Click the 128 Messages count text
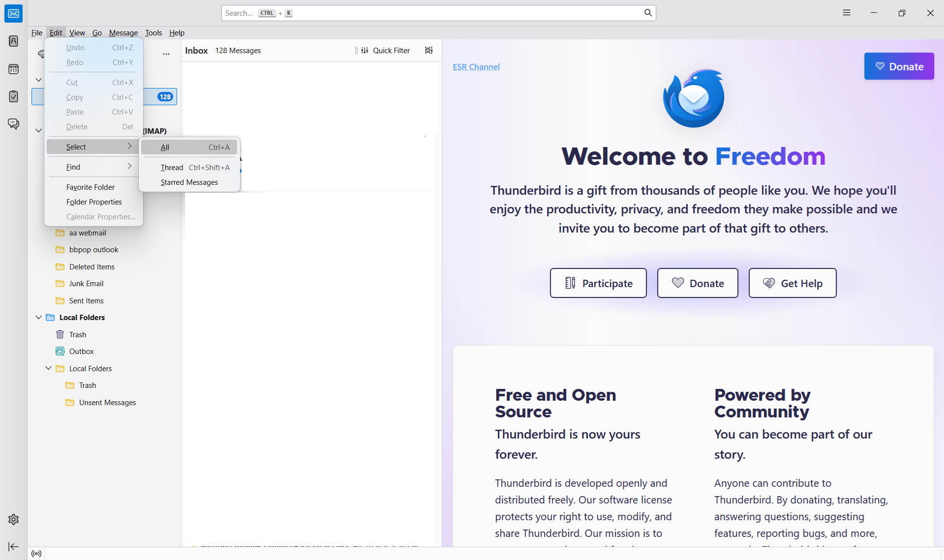The height and width of the screenshot is (560, 944). point(238,51)
